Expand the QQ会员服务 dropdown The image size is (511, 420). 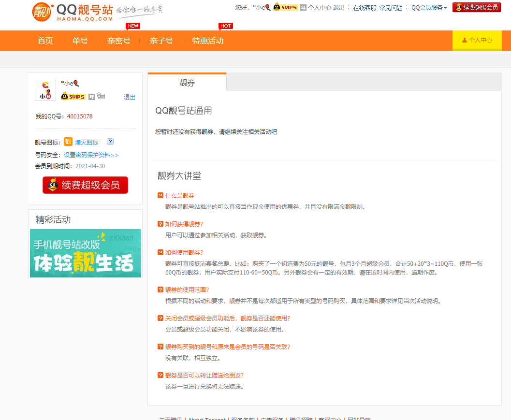point(429,8)
